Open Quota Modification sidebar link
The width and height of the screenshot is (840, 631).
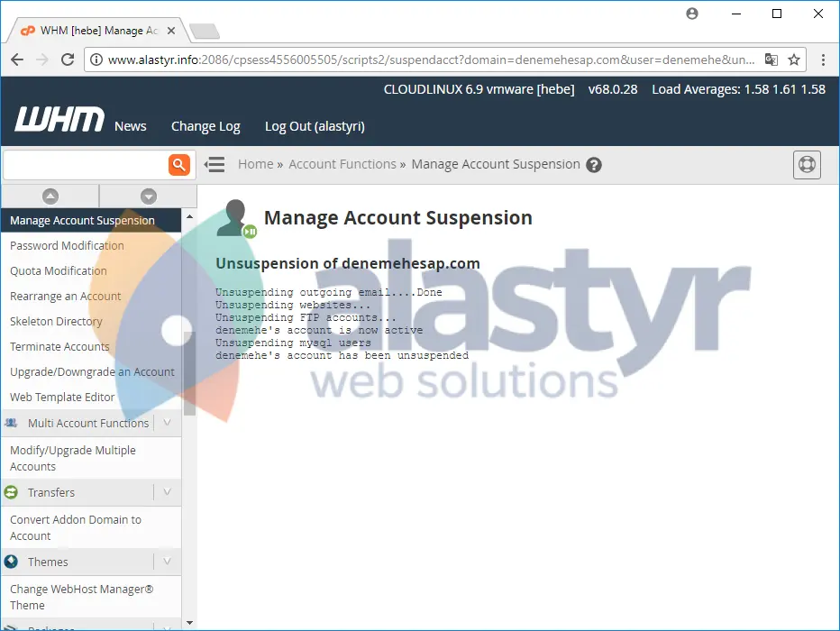(58, 271)
